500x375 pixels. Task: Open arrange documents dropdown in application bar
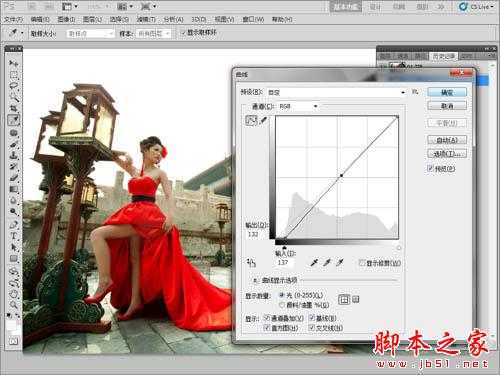(x=126, y=6)
